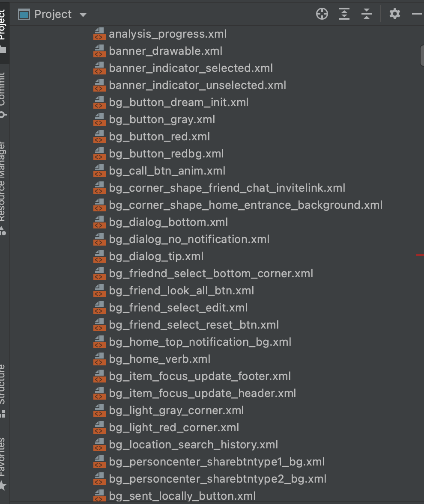The height and width of the screenshot is (504, 424).
Task: Select banner_indicator_selected.xml file
Action: (x=191, y=68)
